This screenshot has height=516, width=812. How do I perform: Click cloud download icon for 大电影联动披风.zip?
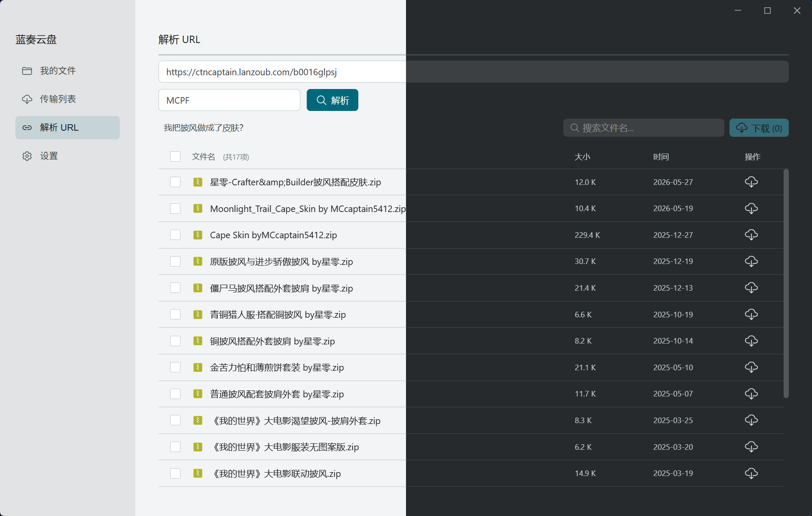pyautogui.click(x=751, y=473)
